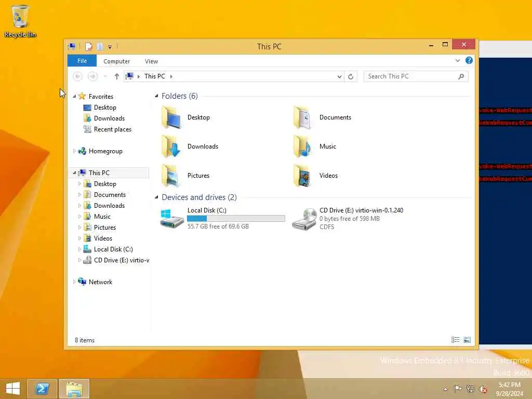Collapse the This PC tree node
This screenshot has height=399, width=532.
click(x=74, y=172)
